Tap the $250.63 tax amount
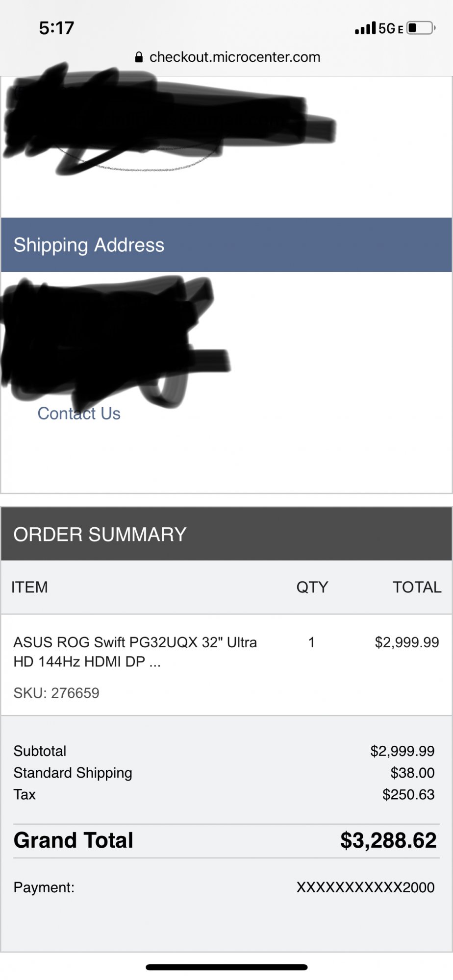 (x=408, y=794)
